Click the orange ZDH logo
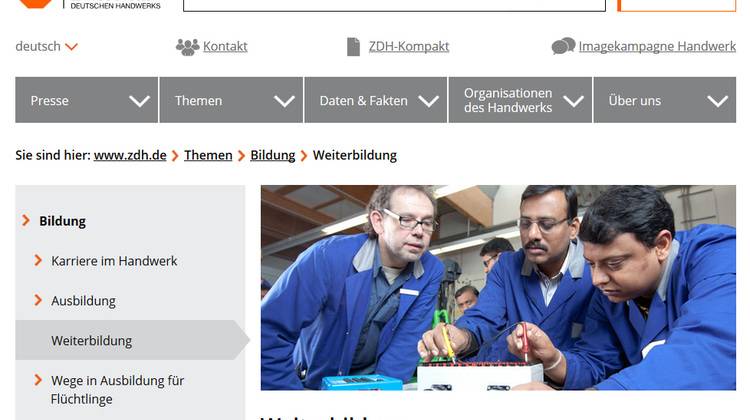This screenshot has height=420, width=750. [36, 4]
